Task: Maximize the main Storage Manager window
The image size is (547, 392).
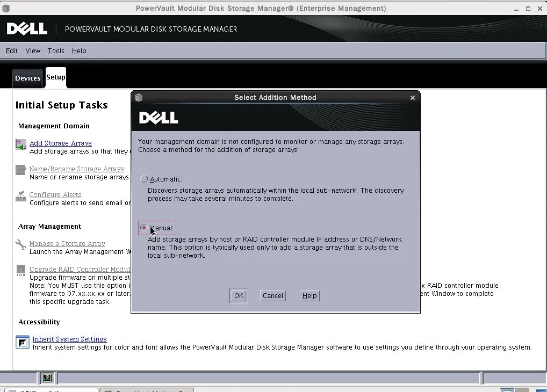Action: click(x=528, y=9)
